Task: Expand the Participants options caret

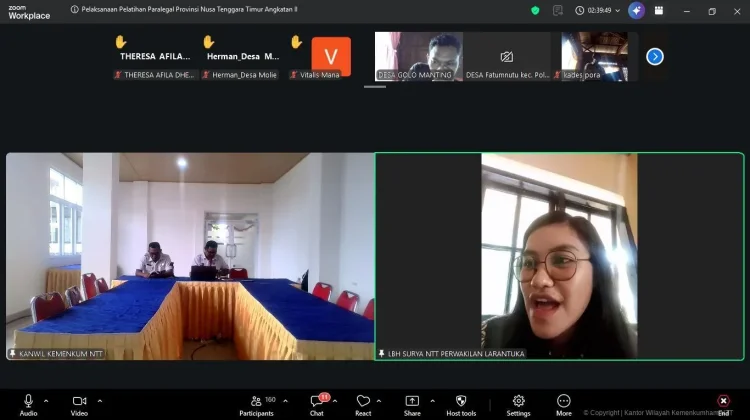Action: (285, 401)
